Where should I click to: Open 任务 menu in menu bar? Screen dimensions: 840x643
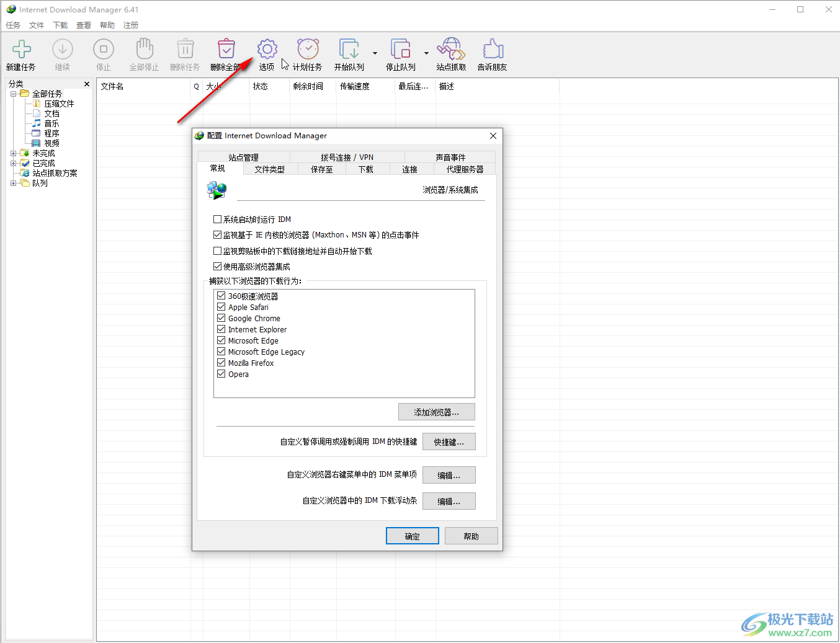tap(13, 25)
